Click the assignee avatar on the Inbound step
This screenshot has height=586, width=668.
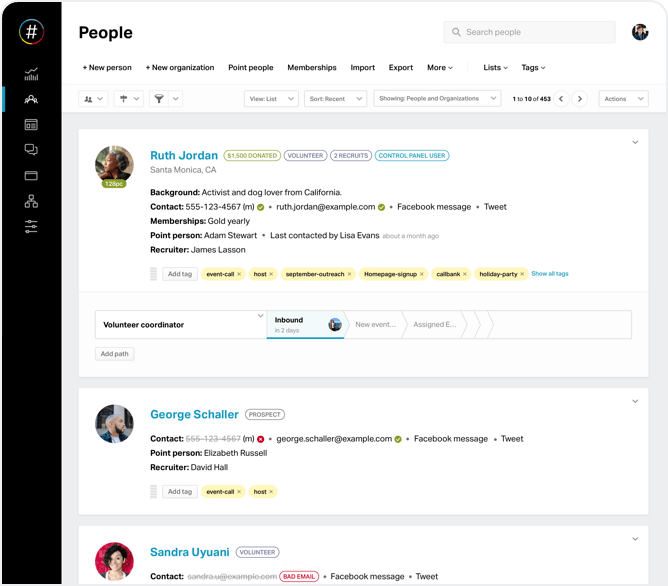pos(335,325)
